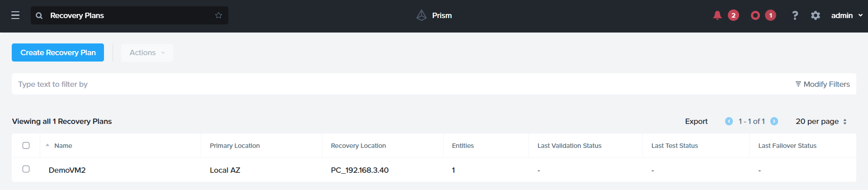Go to the previous page arrow
Viewport: 868px width, 190px height.
729,121
